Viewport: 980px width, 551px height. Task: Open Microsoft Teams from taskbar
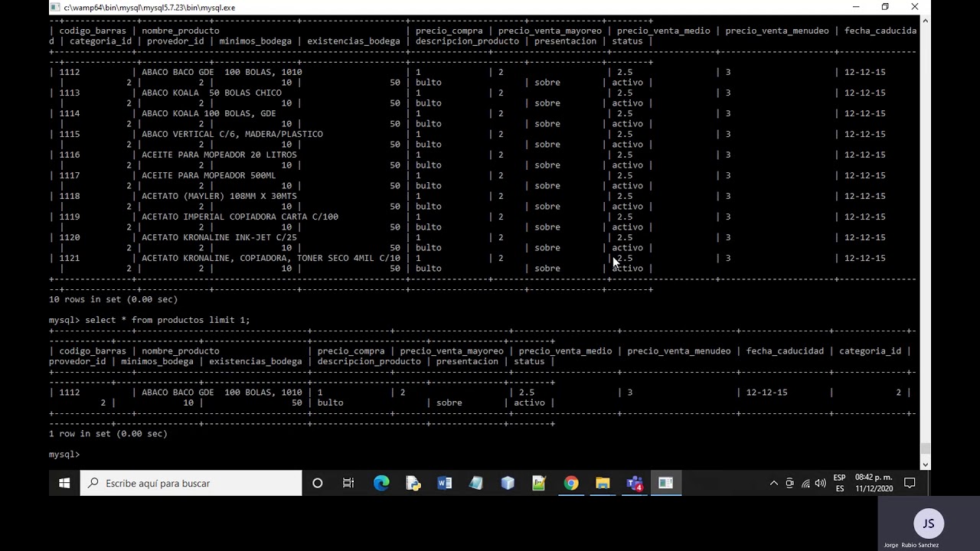click(635, 483)
